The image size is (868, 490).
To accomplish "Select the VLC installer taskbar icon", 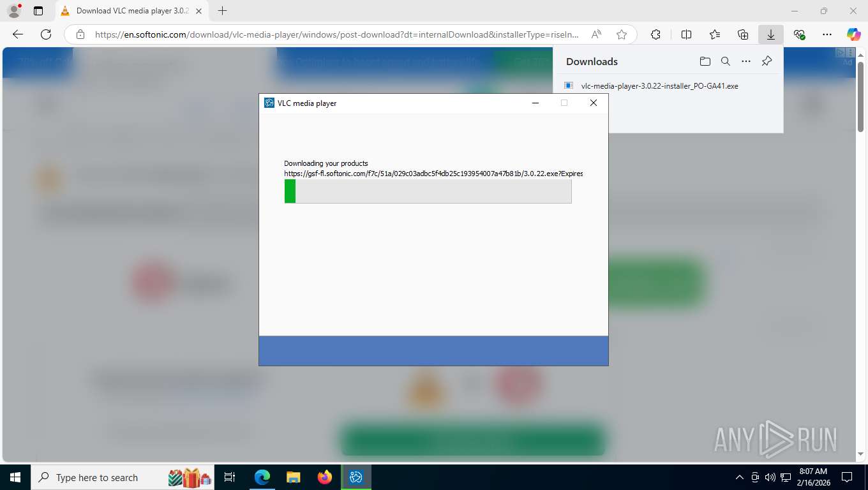I will click(356, 477).
